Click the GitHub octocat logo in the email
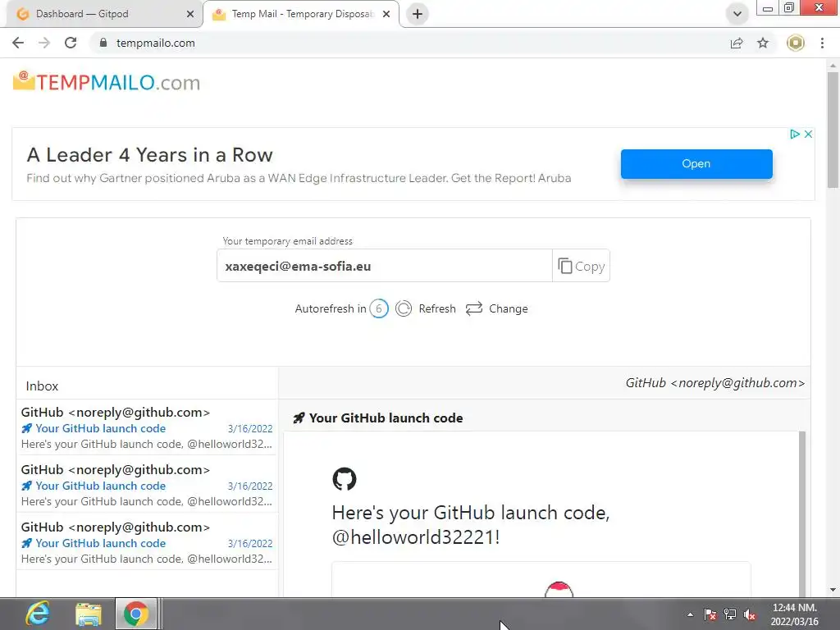 coord(345,479)
